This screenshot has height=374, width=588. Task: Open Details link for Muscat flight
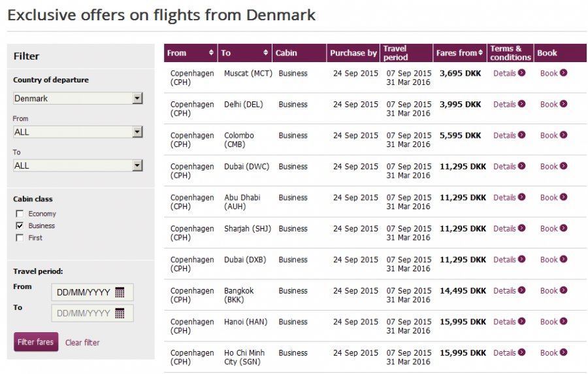tap(505, 73)
